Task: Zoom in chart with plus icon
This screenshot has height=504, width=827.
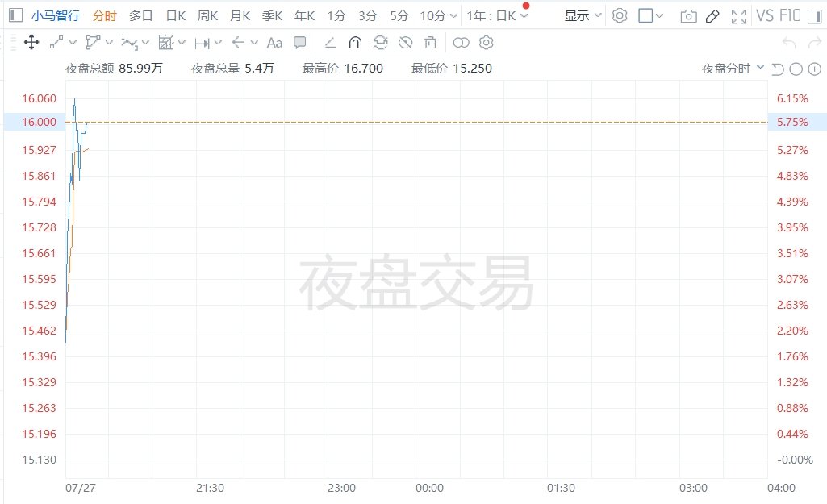Action: click(815, 69)
